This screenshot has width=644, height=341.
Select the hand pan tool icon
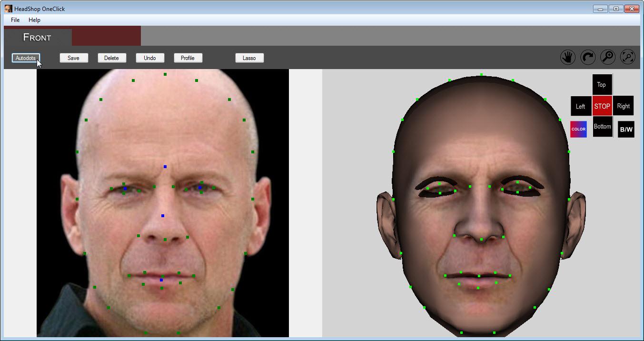click(x=567, y=58)
